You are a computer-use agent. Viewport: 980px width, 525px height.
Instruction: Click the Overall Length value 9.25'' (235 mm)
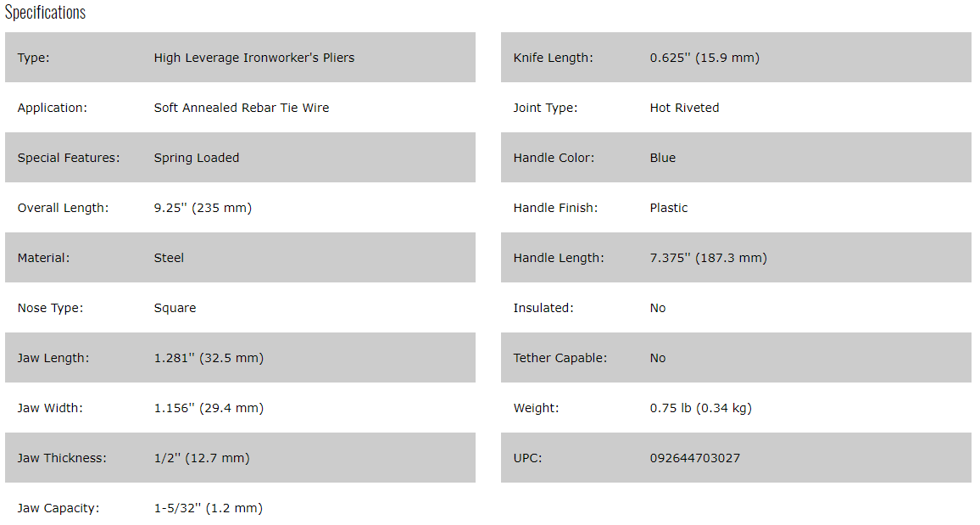(203, 208)
